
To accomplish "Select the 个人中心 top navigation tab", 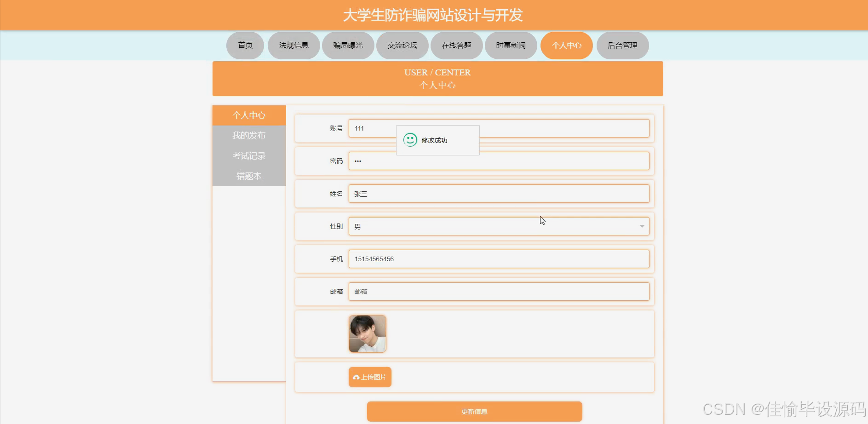I will tap(567, 46).
